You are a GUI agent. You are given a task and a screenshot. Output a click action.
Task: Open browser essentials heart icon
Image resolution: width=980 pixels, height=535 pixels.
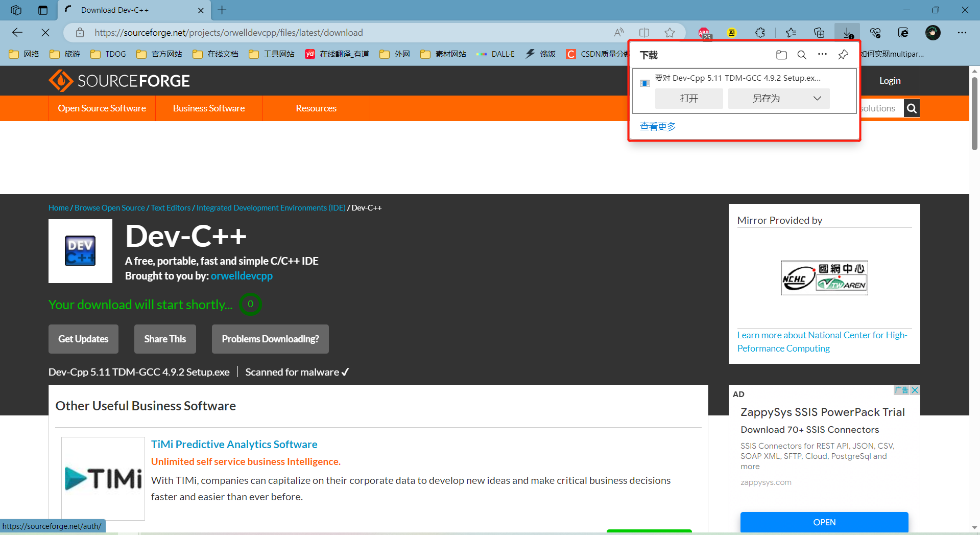(x=875, y=33)
